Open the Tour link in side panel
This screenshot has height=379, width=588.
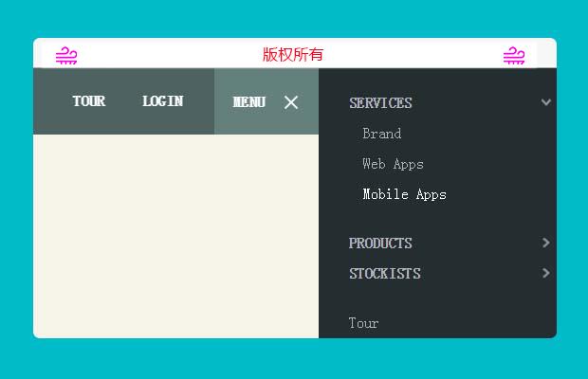click(x=363, y=323)
